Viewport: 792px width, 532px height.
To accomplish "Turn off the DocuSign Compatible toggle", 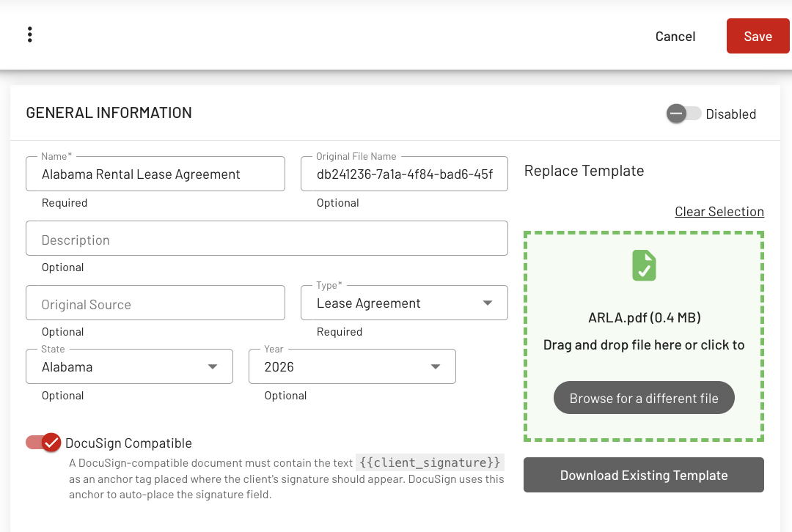I will [43, 443].
